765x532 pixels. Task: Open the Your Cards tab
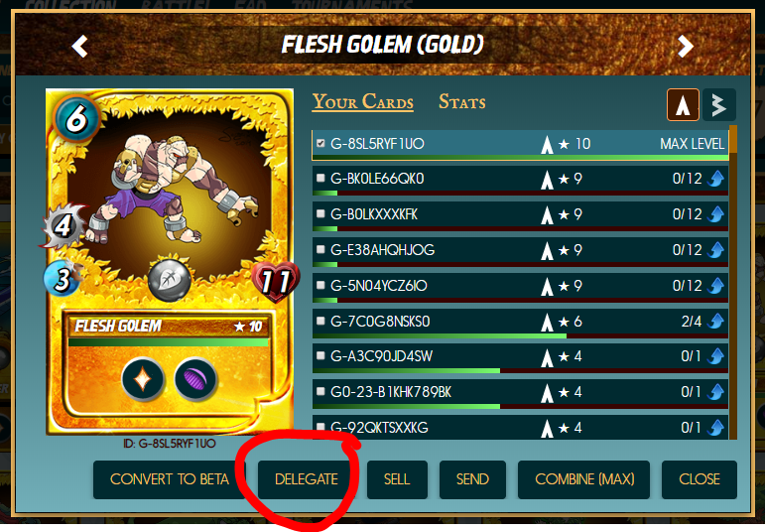(x=362, y=102)
